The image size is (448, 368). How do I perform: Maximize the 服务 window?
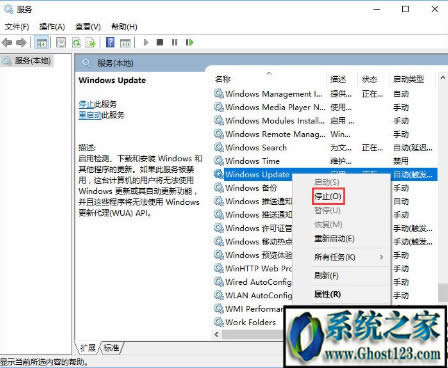pyautogui.click(x=405, y=9)
